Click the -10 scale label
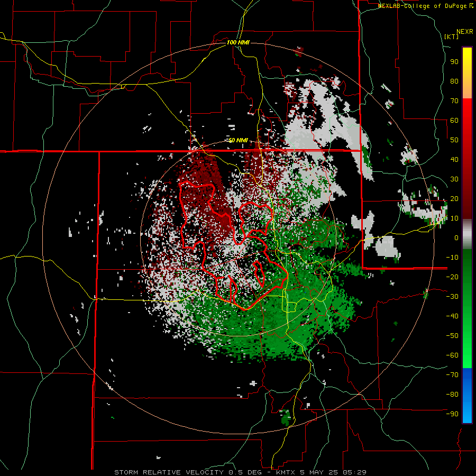 tap(452, 258)
